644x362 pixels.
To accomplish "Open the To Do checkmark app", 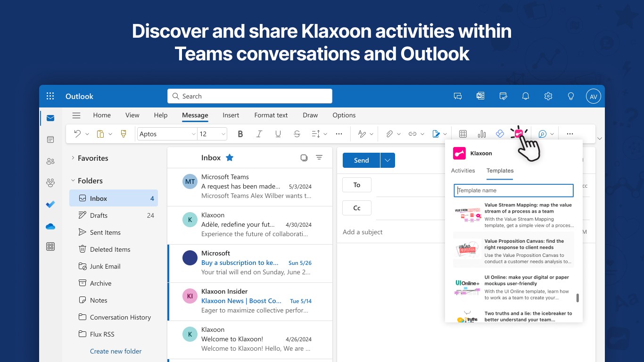I will point(50,204).
